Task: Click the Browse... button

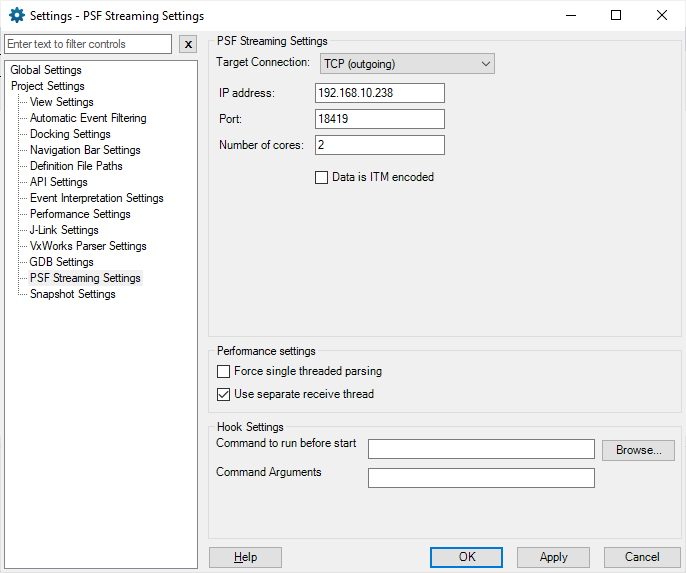Action: pyautogui.click(x=638, y=451)
